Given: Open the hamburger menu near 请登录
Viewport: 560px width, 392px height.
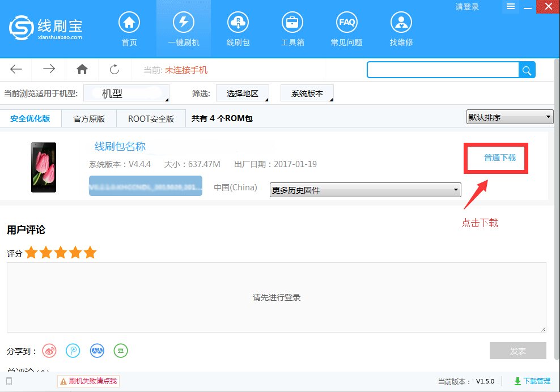Looking at the screenshot, I should (x=510, y=7).
